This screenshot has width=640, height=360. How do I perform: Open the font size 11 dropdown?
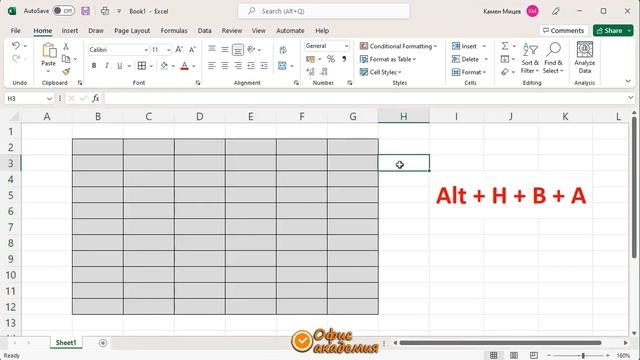pos(168,50)
